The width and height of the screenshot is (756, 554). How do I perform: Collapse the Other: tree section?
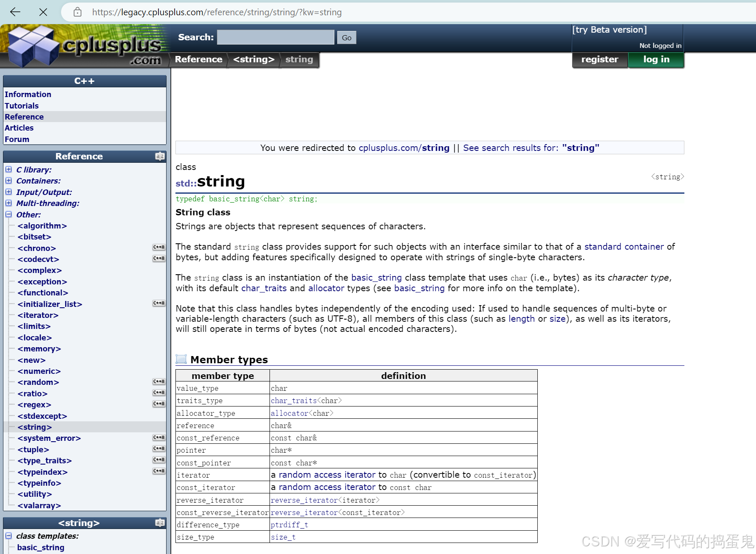click(9, 214)
